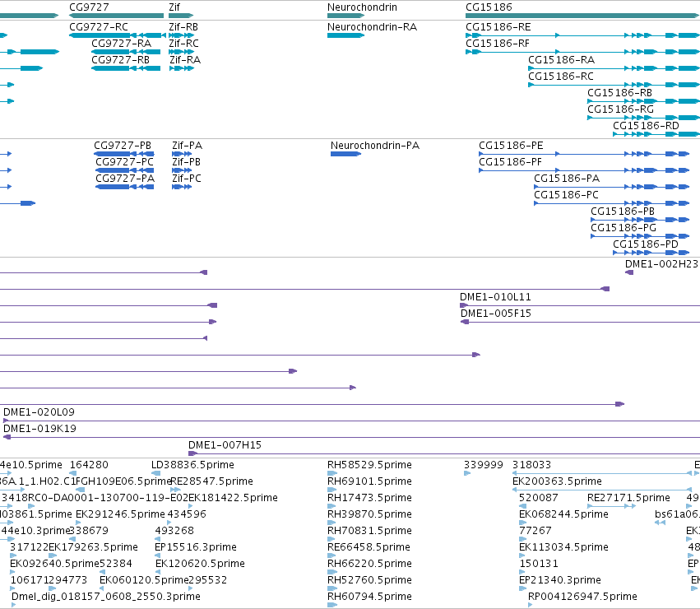The image size is (700, 609).
Task: Click the RH66220.5prime EST label
Action: point(369,565)
